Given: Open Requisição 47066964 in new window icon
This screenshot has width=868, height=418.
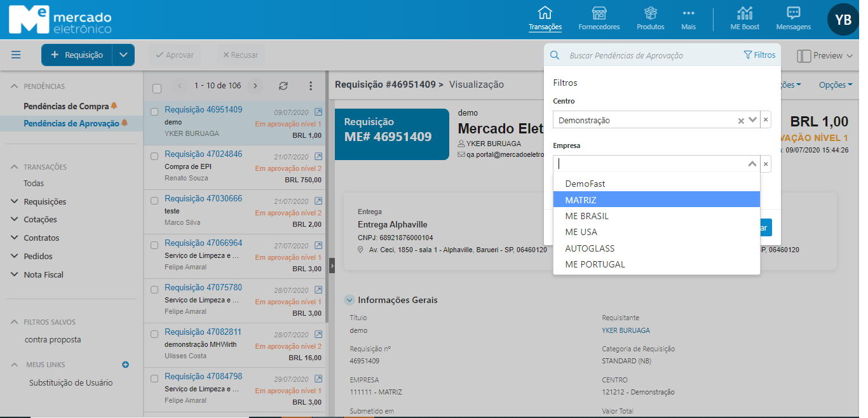Looking at the screenshot, I should point(318,245).
